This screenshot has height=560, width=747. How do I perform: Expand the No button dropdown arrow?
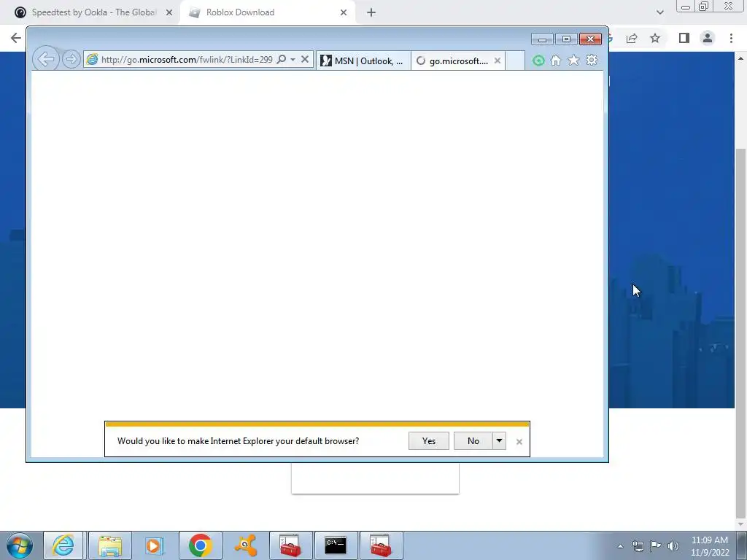tap(499, 441)
